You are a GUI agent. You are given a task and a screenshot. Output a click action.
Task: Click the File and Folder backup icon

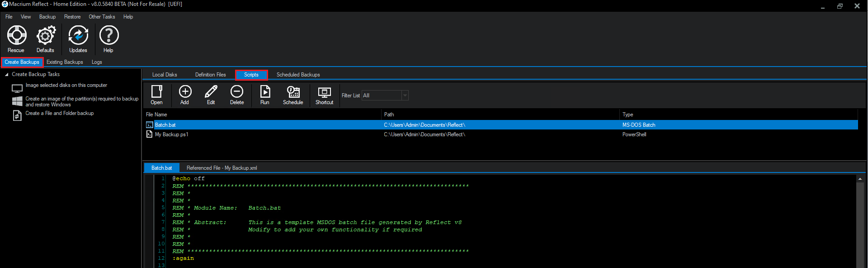click(17, 115)
